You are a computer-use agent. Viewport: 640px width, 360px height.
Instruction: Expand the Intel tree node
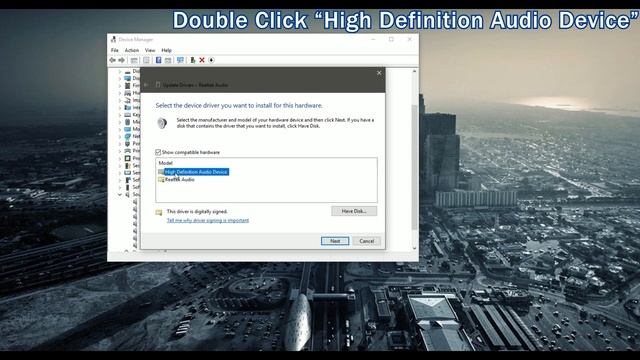coord(120,108)
